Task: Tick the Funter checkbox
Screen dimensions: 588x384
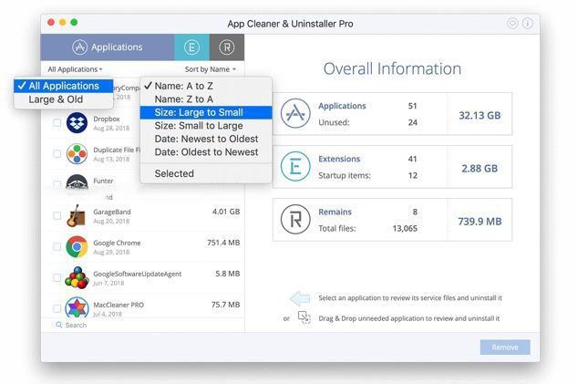Action: 57,184
